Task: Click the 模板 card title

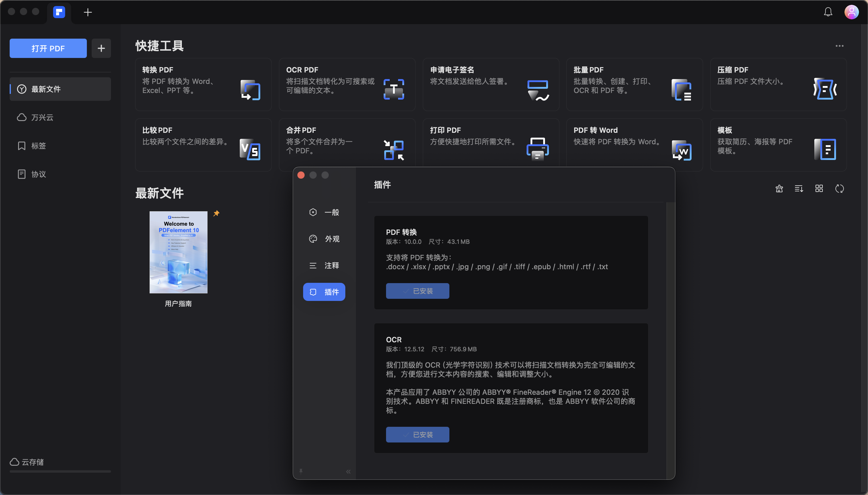Action: click(x=724, y=130)
